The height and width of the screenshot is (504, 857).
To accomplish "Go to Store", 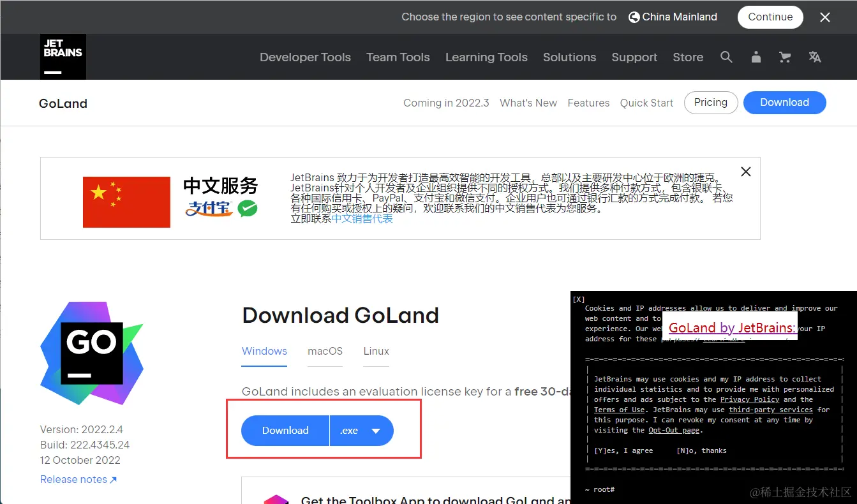I will (x=688, y=57).
